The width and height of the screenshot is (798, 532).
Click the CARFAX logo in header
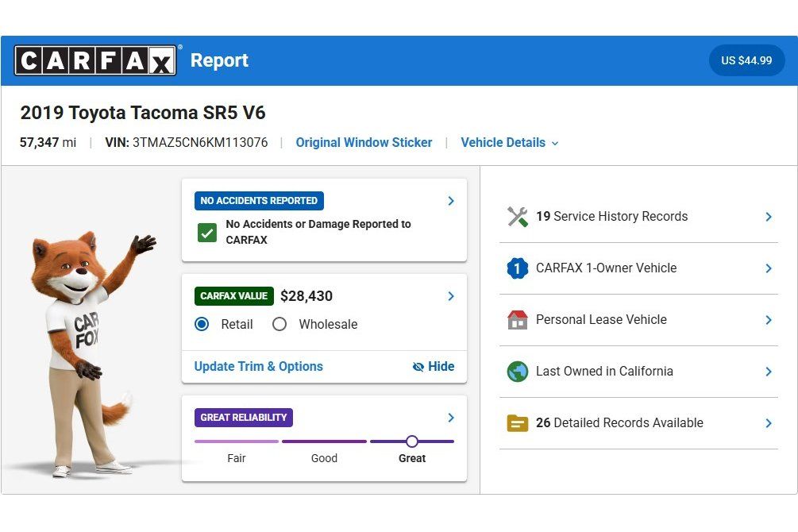(95, 60)
